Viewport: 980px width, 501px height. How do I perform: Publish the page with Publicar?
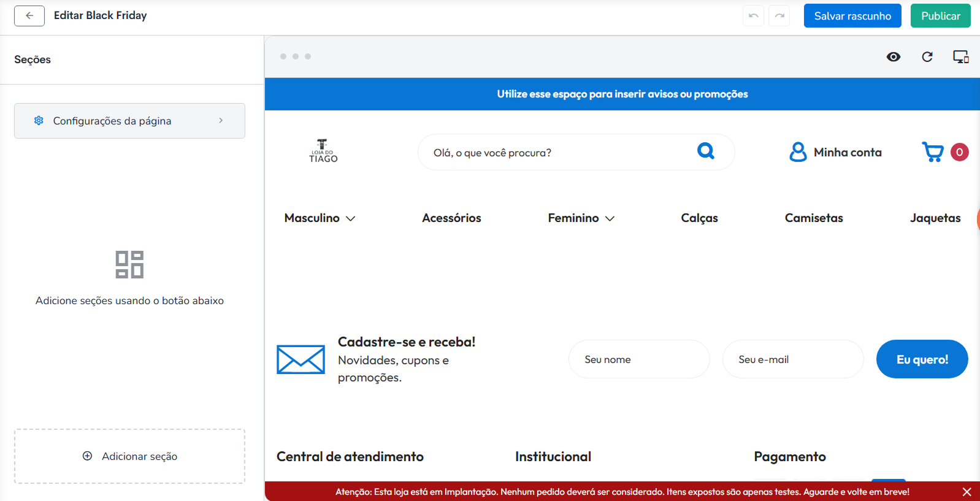[x=941, y=16]
